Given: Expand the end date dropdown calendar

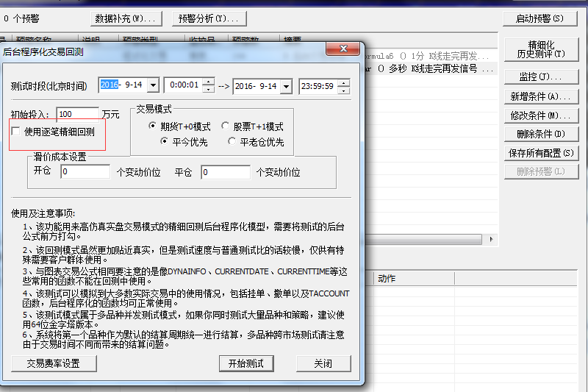Looking at the screenshot, I should coord(287,86).
